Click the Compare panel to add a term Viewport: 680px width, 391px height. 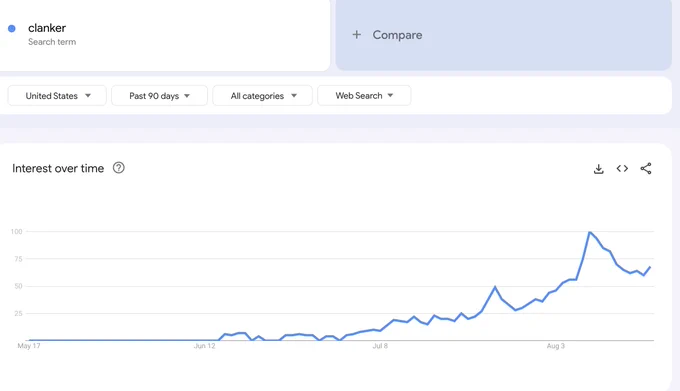[x=503, y=35]
